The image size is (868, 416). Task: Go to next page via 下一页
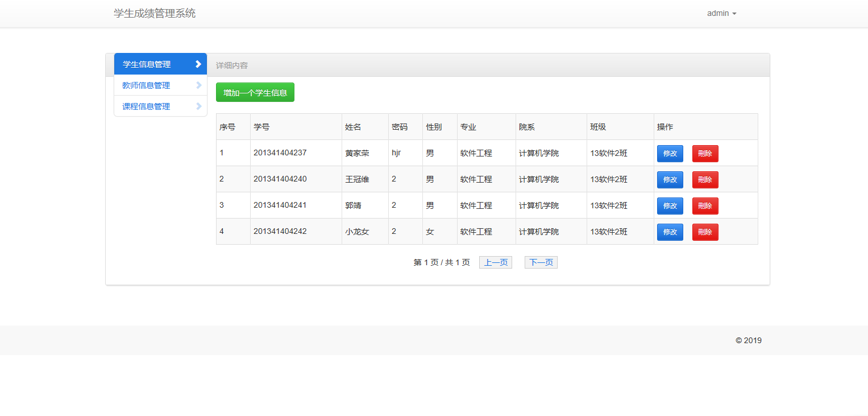pyautogui.click(x=541, y=262)
